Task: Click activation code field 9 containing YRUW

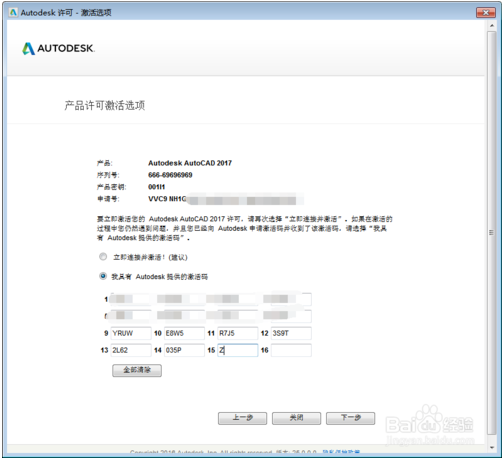Action: tap(131, 333)
